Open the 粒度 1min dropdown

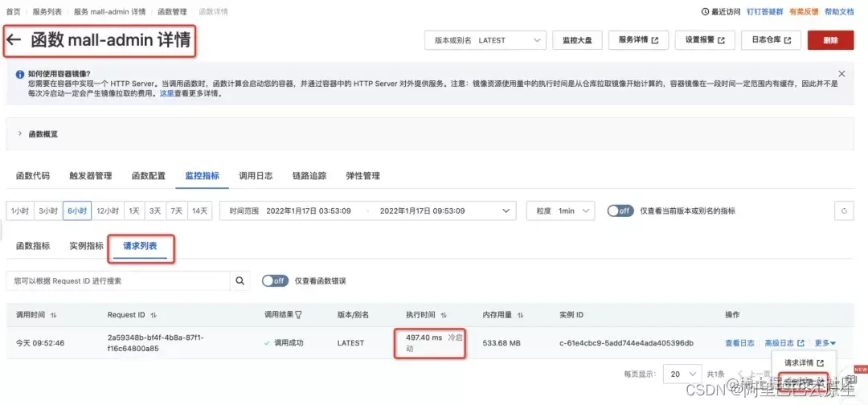(x=560, y=211)
